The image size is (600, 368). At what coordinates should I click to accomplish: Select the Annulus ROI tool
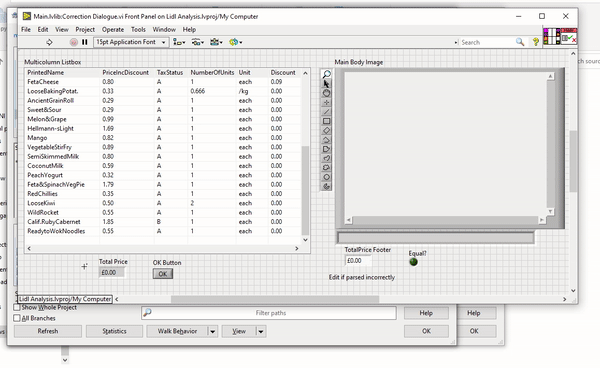point(326,186)
